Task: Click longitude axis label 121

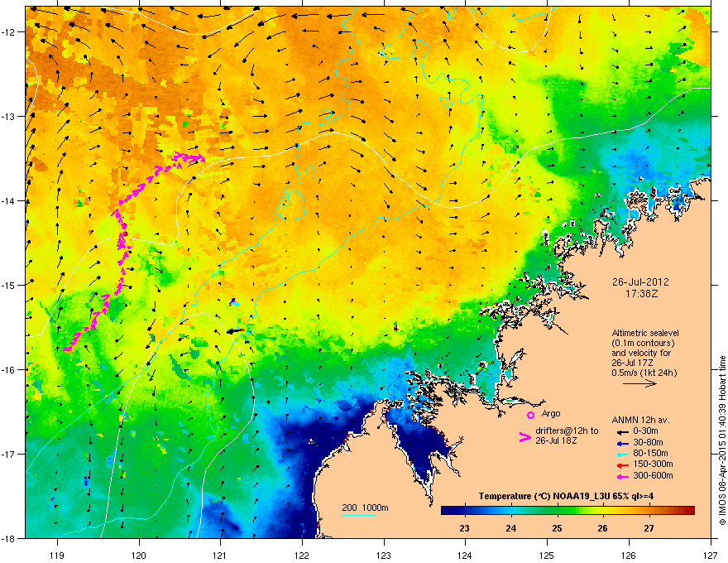Action: pos(220,555)
